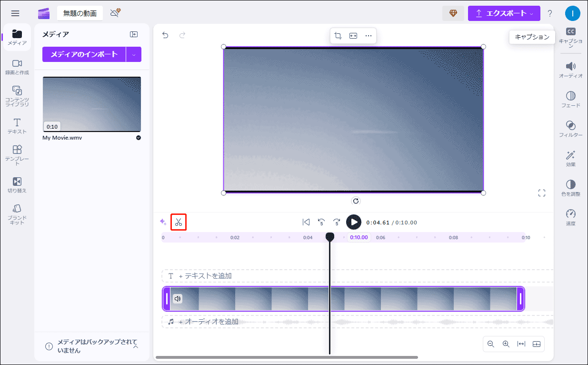Click the 0:08 mark on timeline ruler

point(453,237)
